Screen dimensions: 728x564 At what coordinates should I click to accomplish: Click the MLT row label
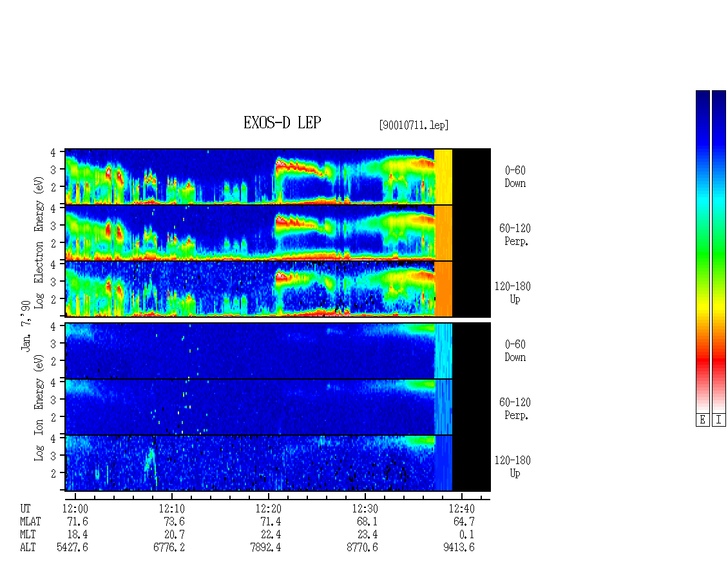click(28, 535)
